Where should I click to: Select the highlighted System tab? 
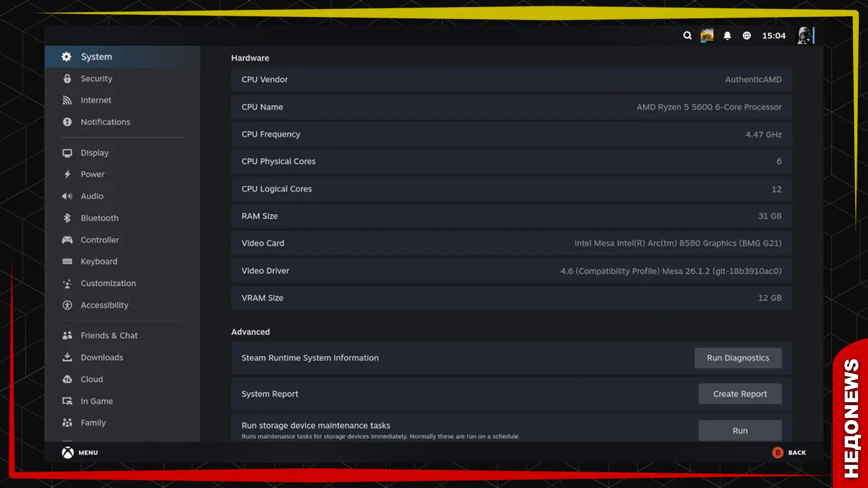tap(122, 56)
